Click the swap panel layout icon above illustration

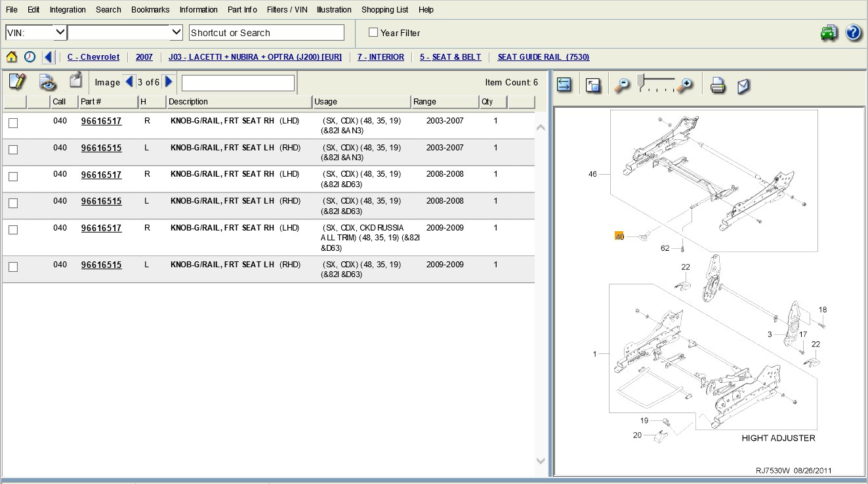564,85
